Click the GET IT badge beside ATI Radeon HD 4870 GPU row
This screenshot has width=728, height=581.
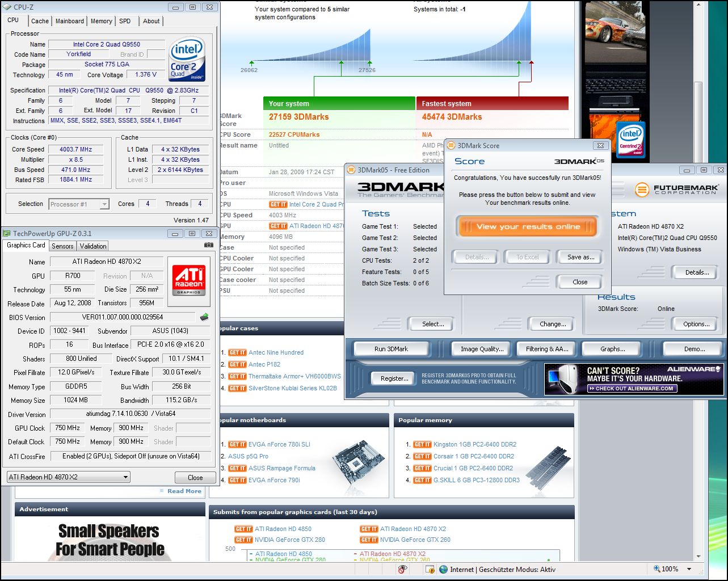pos(278,226)
